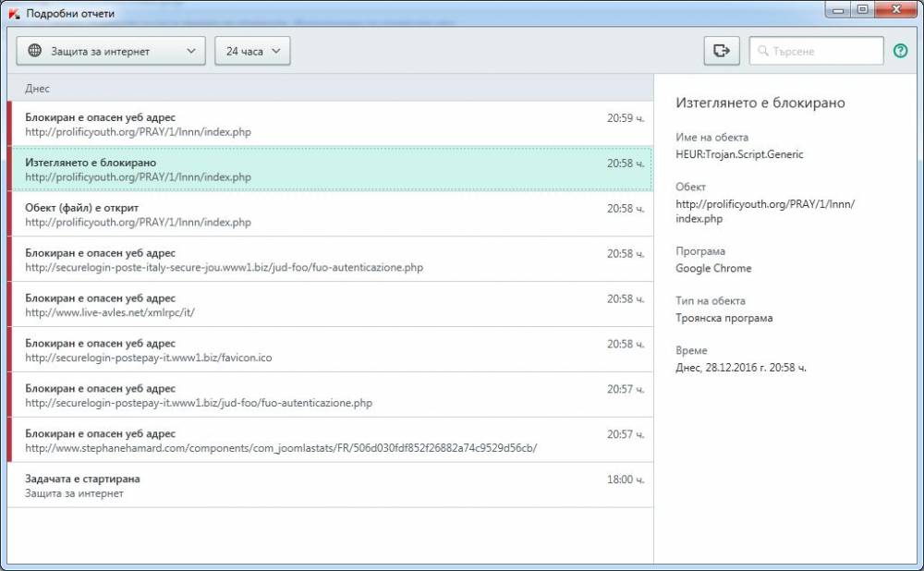Select the Обект (файл) е открит event

click(330, 214)
